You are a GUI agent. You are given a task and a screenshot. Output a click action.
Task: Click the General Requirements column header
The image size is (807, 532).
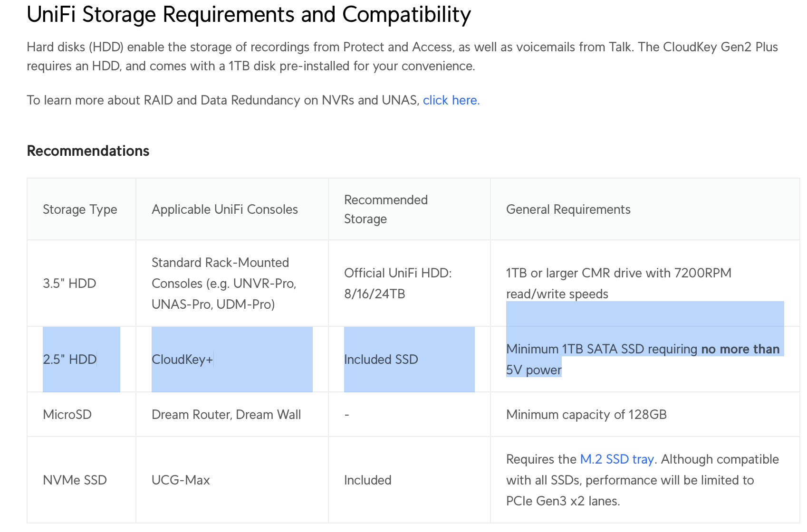click(568, 209)
